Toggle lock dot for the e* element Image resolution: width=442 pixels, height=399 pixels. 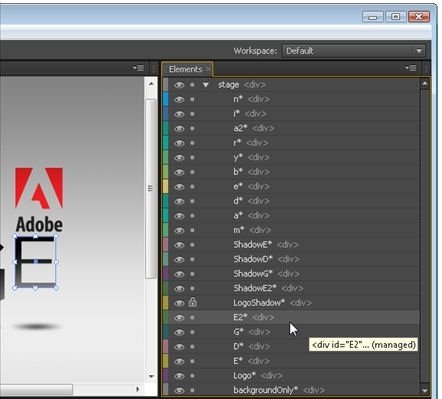click(x=192, y=187)
